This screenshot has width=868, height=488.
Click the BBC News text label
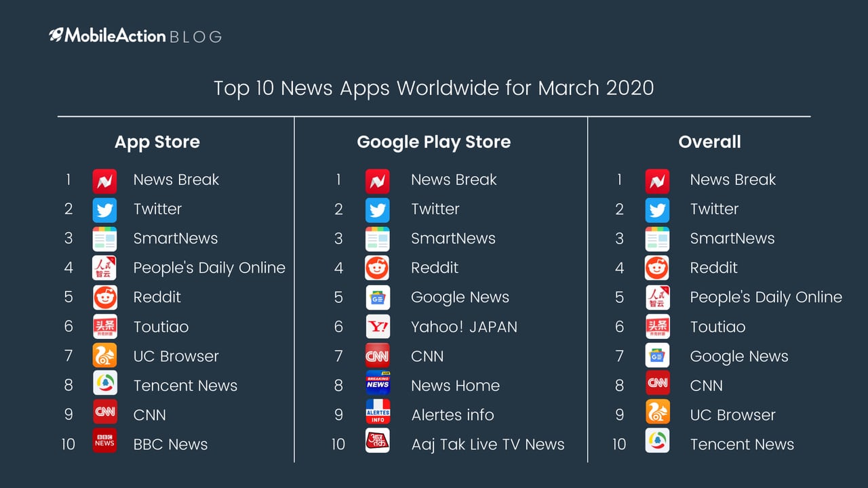[x=170, y=445]
